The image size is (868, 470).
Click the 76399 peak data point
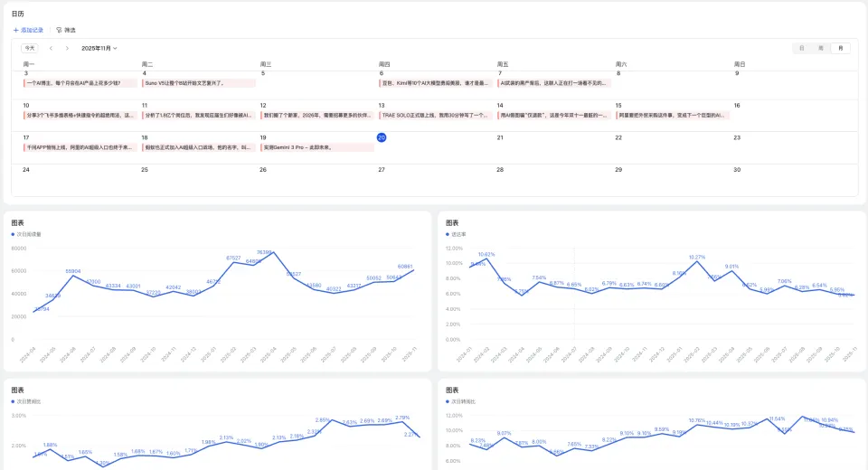coord(274,253)
